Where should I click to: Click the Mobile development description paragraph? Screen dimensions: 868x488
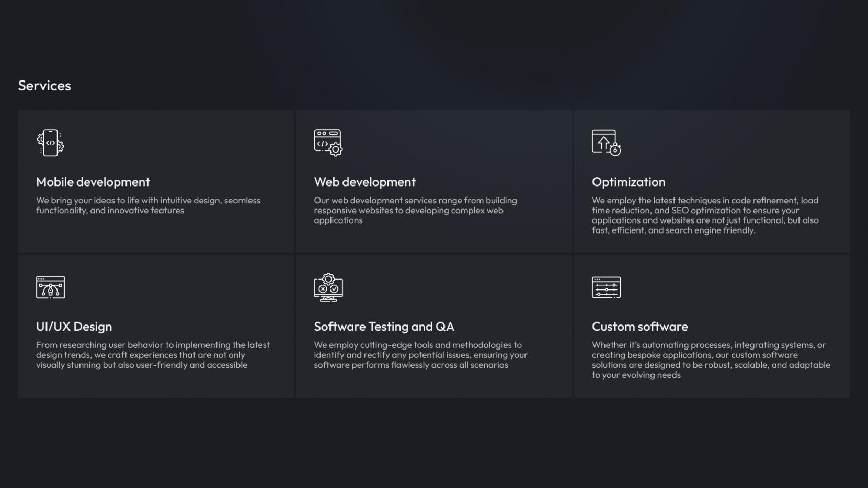click(x=148, y=205)
